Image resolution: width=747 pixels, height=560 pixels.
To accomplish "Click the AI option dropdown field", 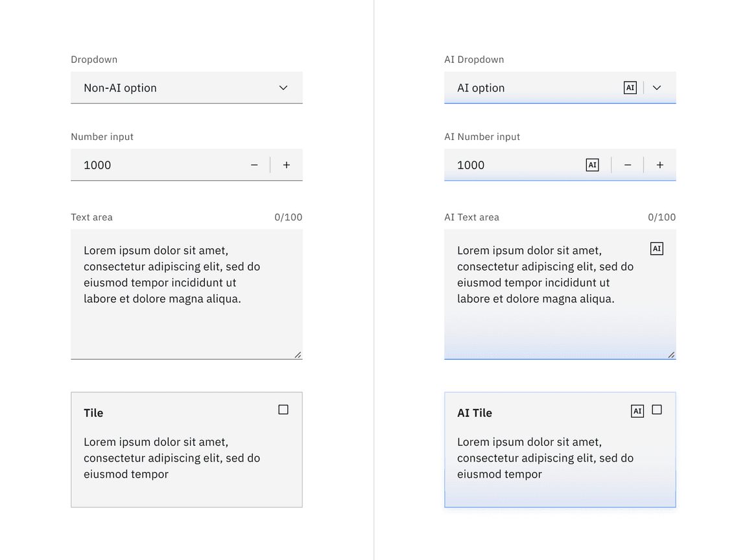I will click(x=560, y=87).
